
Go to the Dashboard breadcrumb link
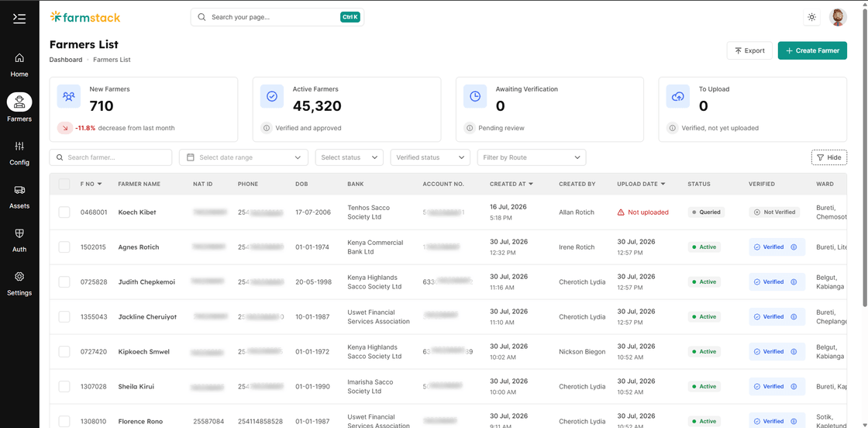point(66,59)
